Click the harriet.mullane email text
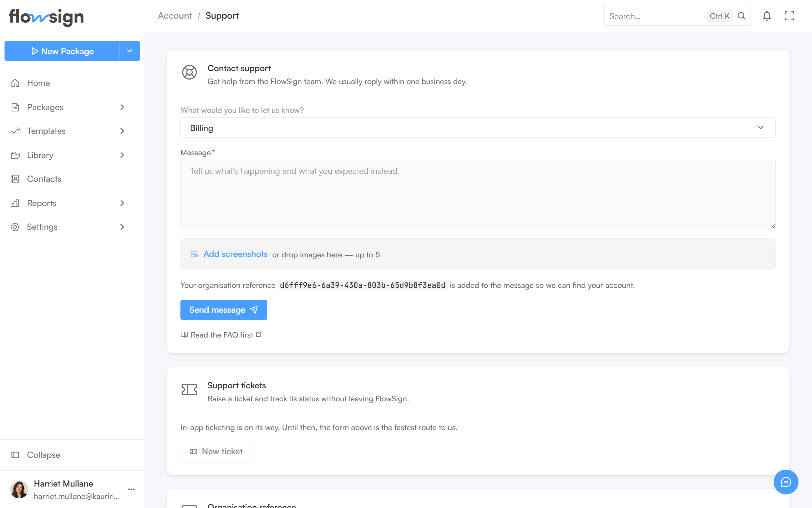 (76, 496)
